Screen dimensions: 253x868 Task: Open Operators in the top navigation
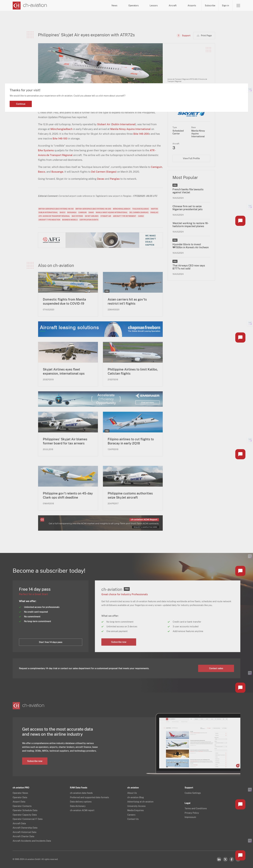click(x=133, y=5)
